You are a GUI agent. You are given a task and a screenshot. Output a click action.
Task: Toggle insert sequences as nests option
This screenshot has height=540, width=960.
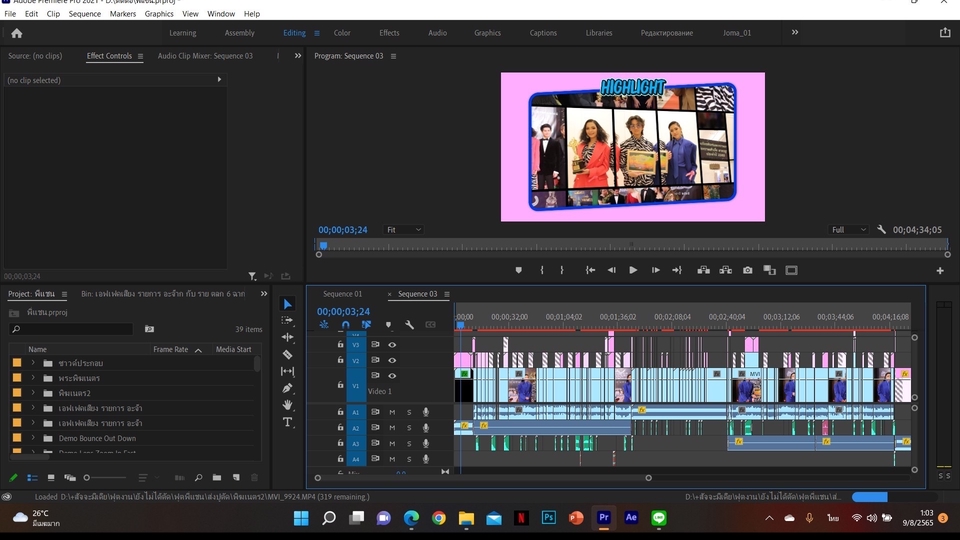click(x=324, y=324)
